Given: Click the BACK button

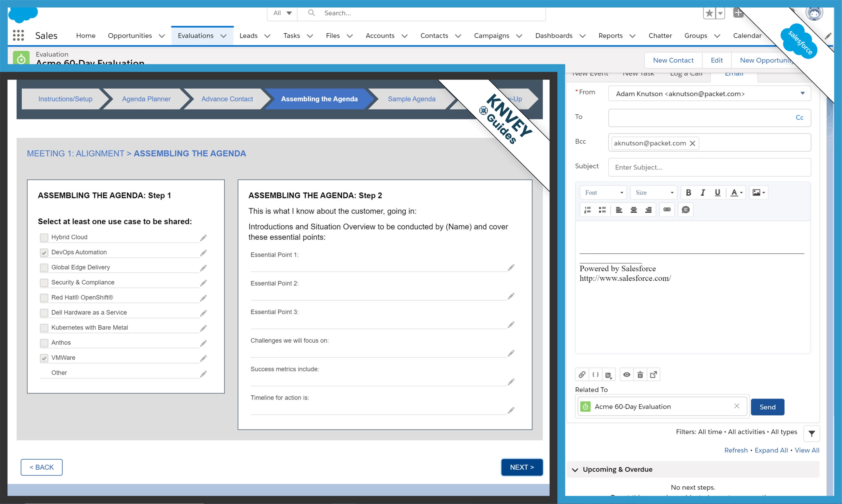Looking at the screenshot, I should (41, 467).
